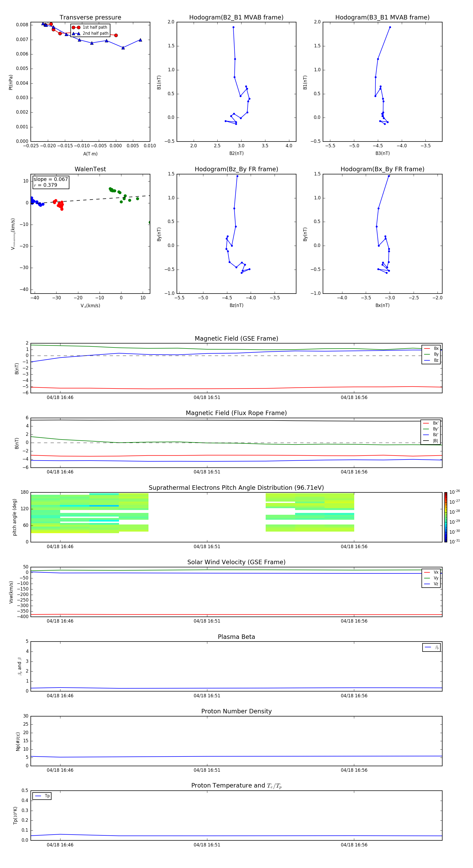Click the "Plasma Beta" panel title
This screenshot has height=868, width=473.
coord(236,637)
